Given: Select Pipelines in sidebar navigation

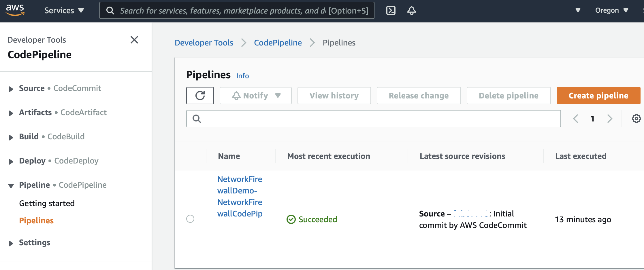Looking at the screenshot, I should (x=36, y=220).
